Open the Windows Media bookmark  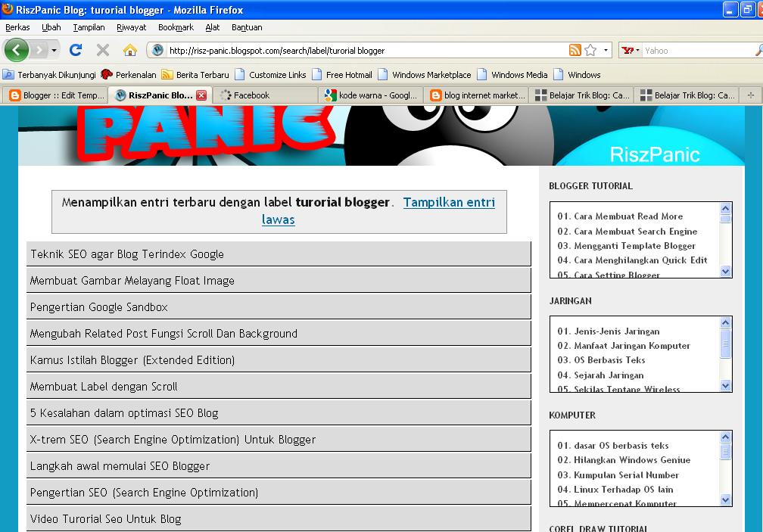coord(512,75)
